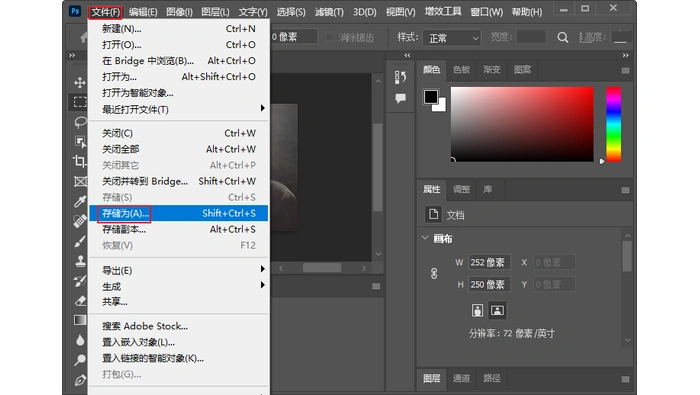Set canvas orientation to landscape
700x395 pixels.
coord(497,310)
